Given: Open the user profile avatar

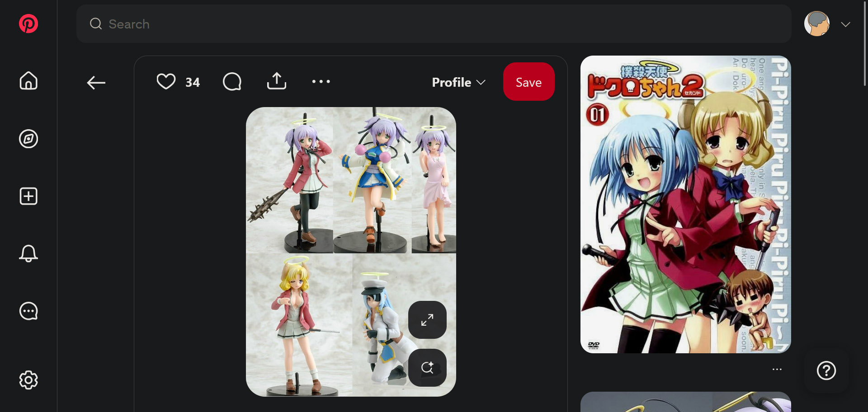Looking at the screenshot, I should pyautogui.click(x=817, y=24).
